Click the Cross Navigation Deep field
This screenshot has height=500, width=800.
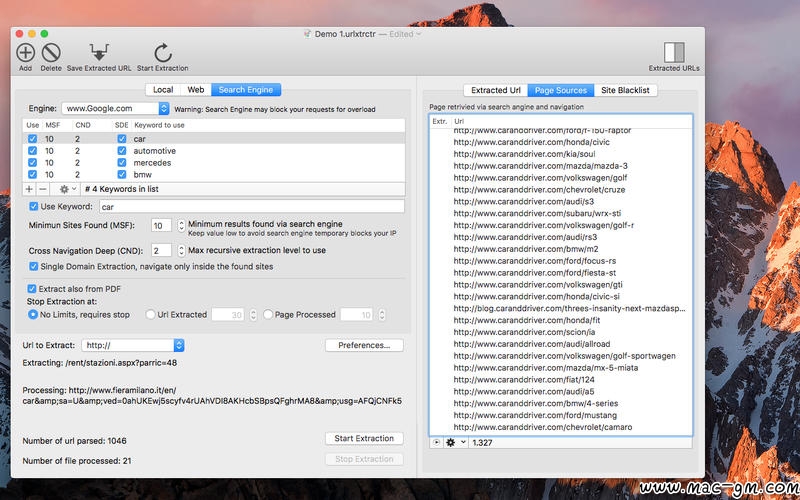click(161, 251)
